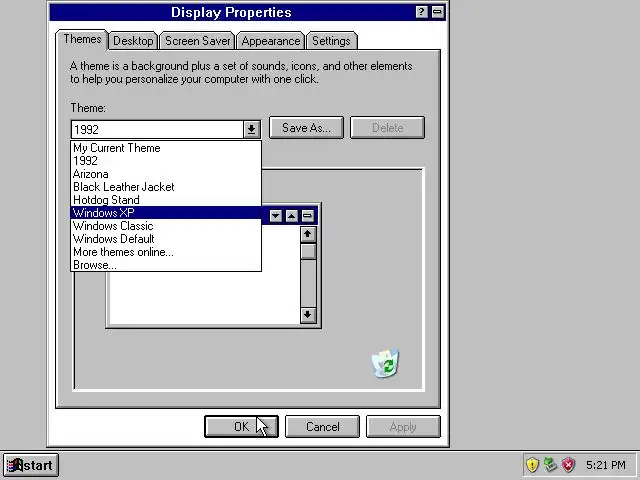Image resolution: width=640 pixels, height=480 pixels.
Task: Click the Cancel button
Action: point(322,427)
